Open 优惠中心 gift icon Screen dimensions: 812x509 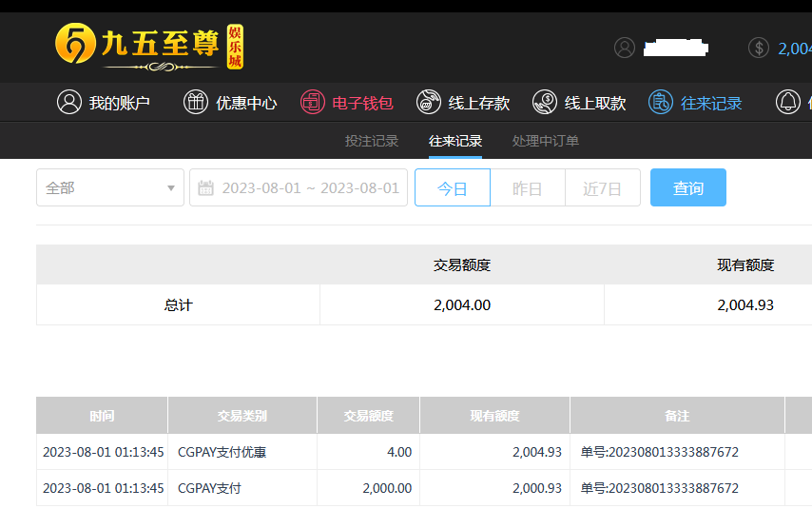point(196,103)
